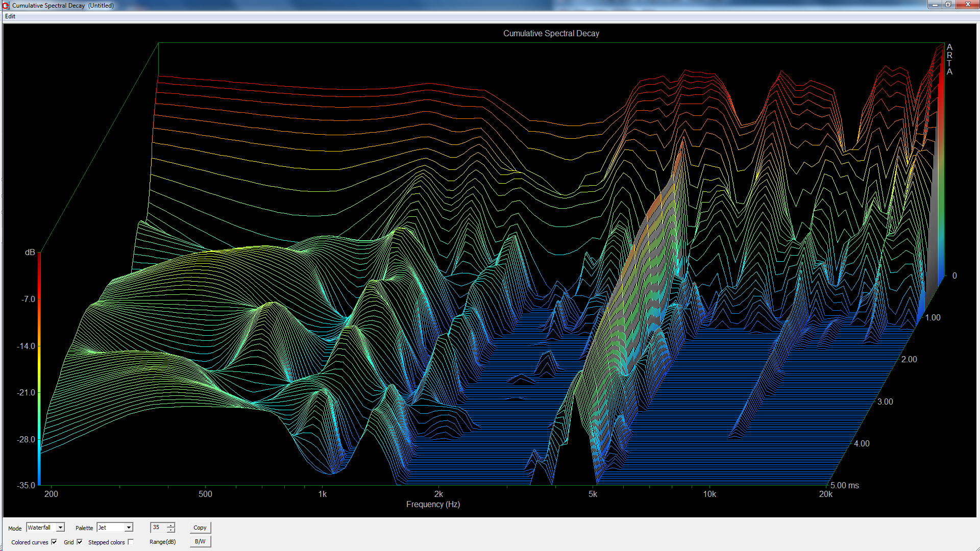
Task: Click the Cumulative Spectral Decay plot title
Action: 551,33
